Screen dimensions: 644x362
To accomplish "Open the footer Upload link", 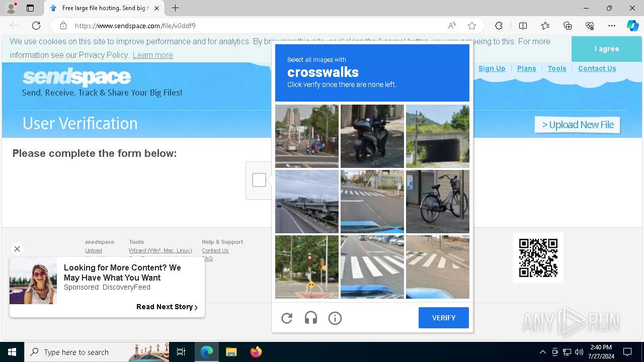I will (x=94, y=250).
